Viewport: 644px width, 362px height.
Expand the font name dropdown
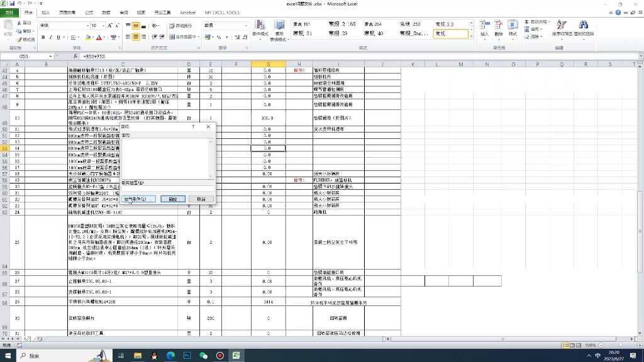tap(87, 26)
